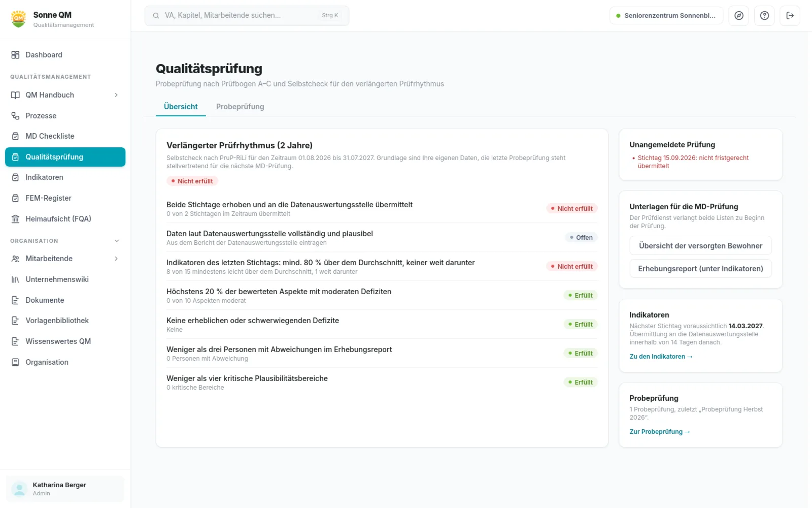Screen dimensions: 812x508
Task: Click the logout arrow icon
Action: [x=790, y=16]
